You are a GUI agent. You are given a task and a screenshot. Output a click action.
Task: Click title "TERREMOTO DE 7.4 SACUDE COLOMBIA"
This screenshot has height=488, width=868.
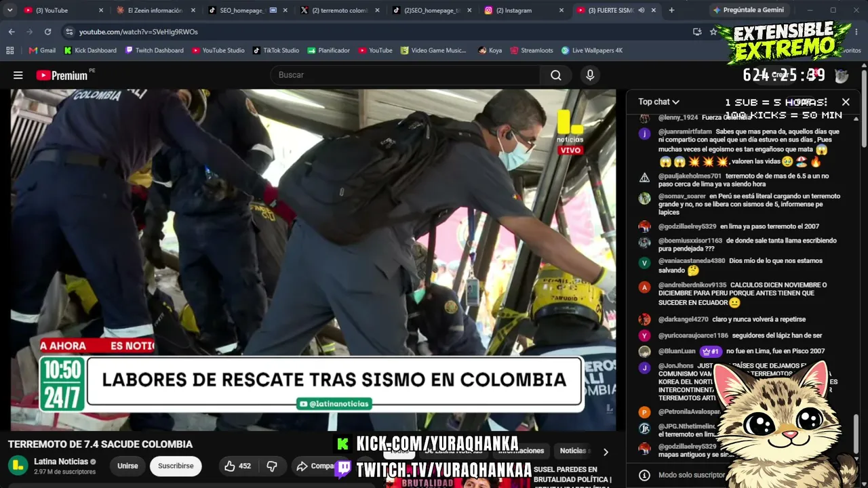tap(100, 445)
